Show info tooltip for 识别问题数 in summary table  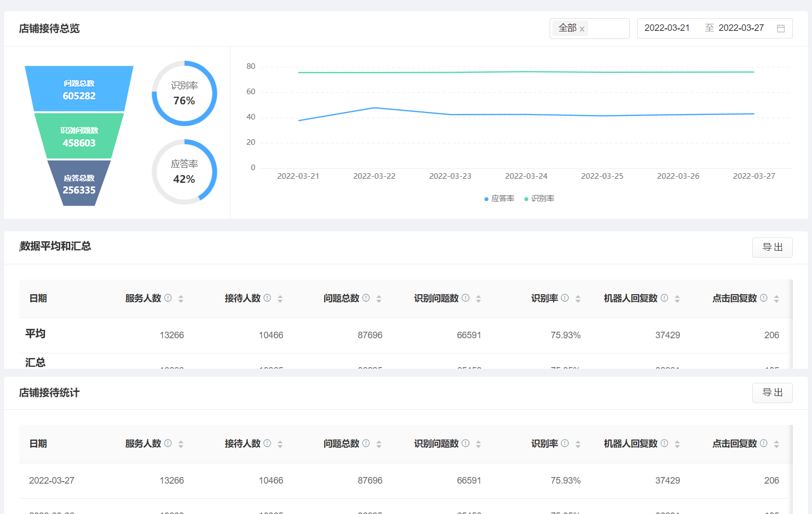(466, 298)
